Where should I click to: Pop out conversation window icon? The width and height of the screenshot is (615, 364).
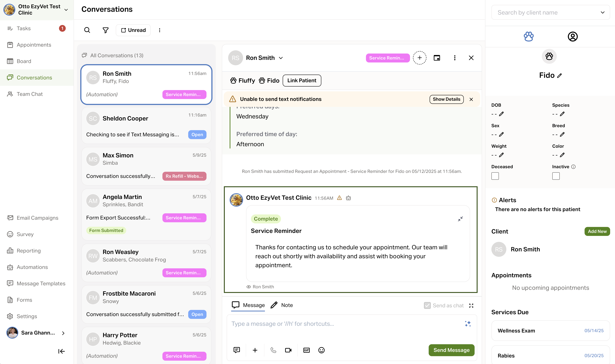click(x=437, y=58)
